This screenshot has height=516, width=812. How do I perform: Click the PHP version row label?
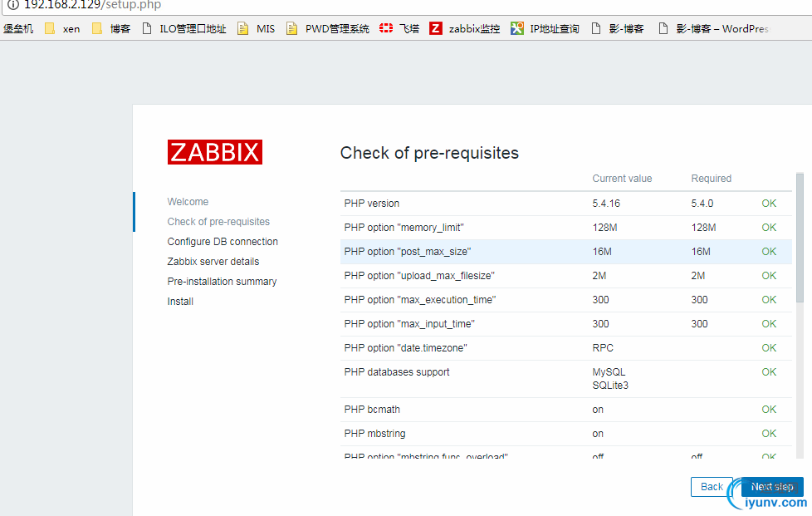pyautogui.click(x=372, y=203)
